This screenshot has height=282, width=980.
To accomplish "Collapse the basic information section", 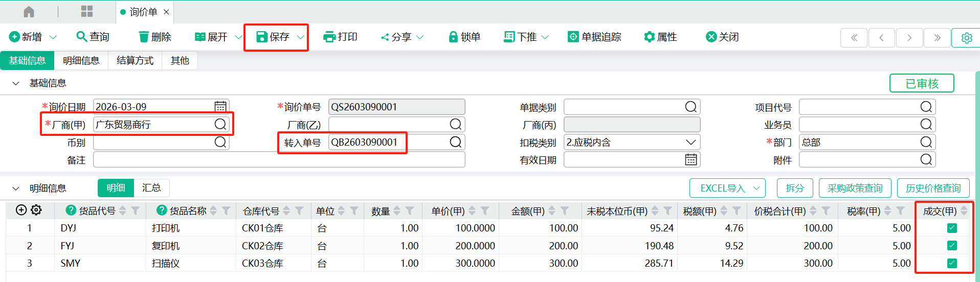I will [x=16, y=83].
